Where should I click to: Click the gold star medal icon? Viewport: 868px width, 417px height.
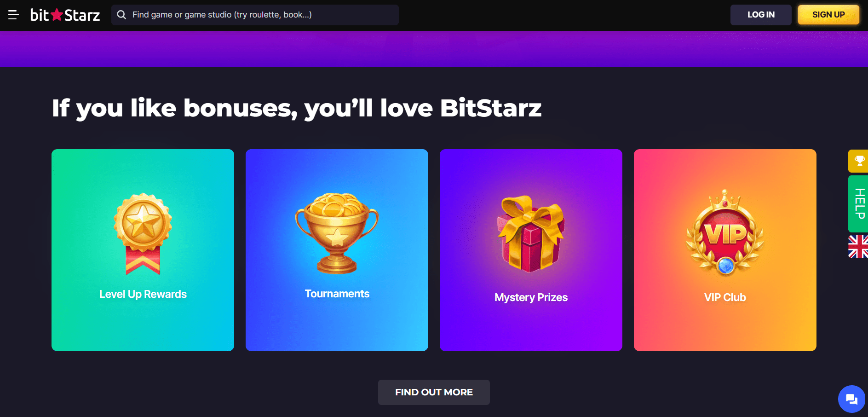click(143, 233)
